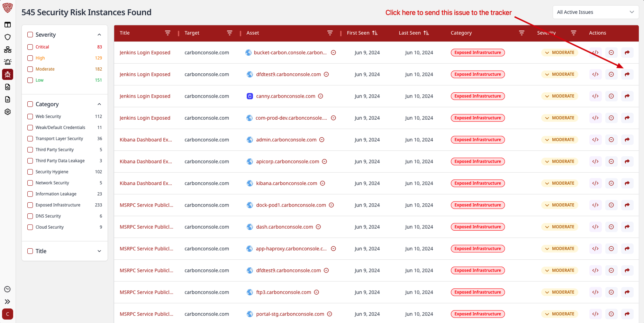Check the Web Security category filter

click(x=30, y=117)
